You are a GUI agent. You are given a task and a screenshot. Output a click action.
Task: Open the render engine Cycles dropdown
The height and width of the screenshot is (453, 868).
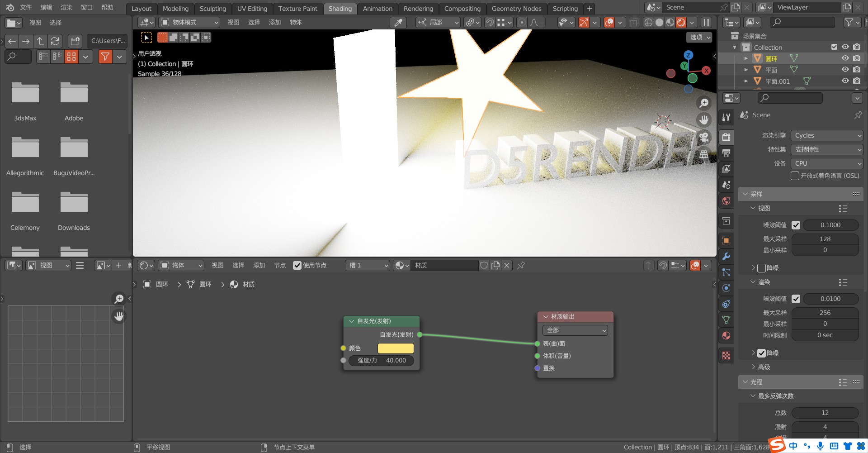(x=827, y=135)
